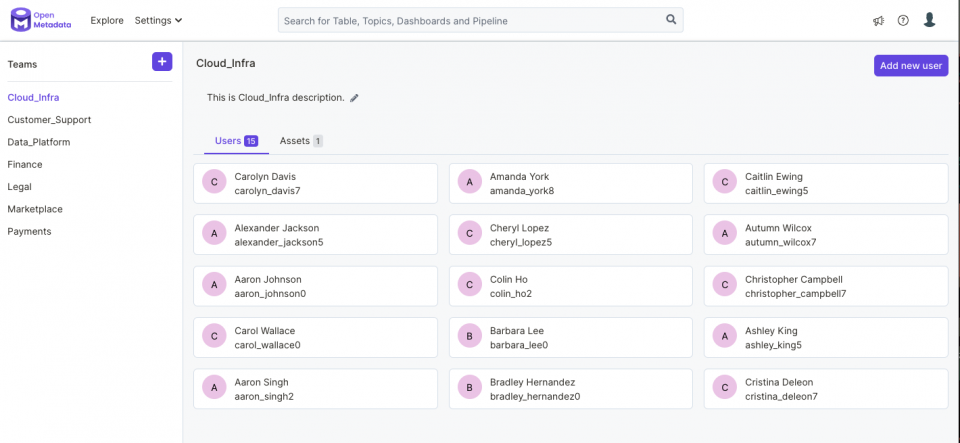Focus the Tables and Topics search field

click(x=481, y=20)
